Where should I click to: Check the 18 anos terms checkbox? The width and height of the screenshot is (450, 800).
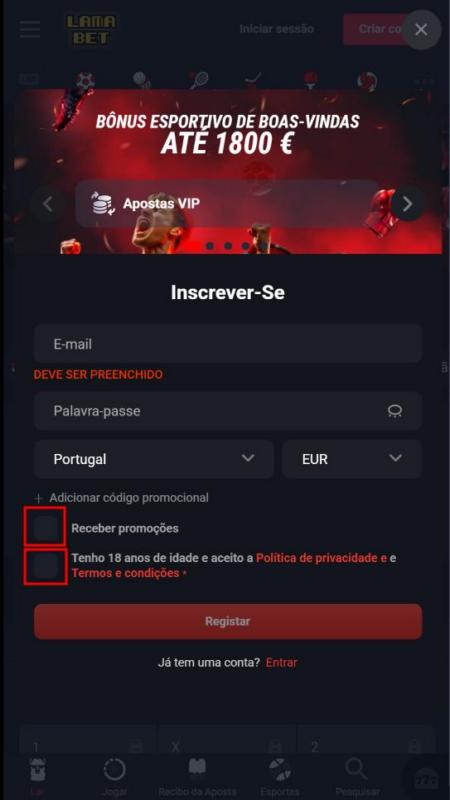pos(45,566)
